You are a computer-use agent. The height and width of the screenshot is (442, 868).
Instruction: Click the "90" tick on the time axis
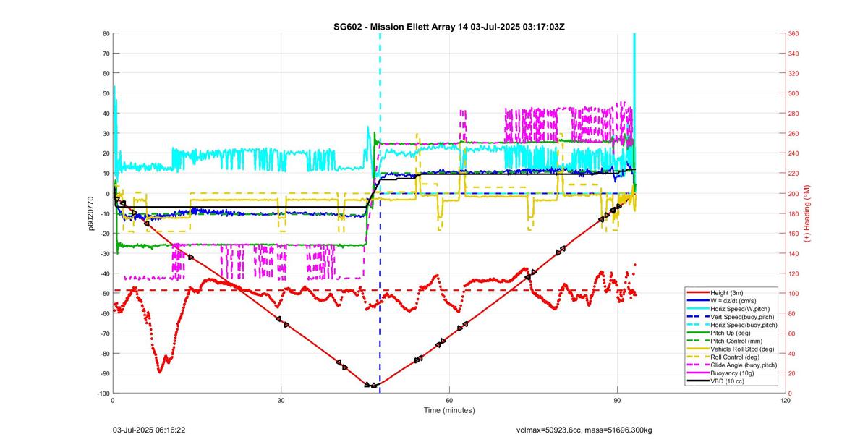coord(617,400)
